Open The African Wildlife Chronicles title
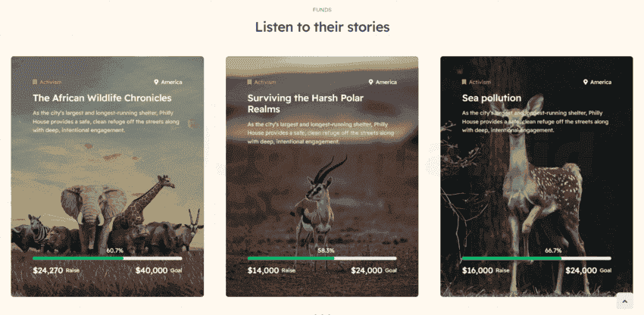 [102, 98]
